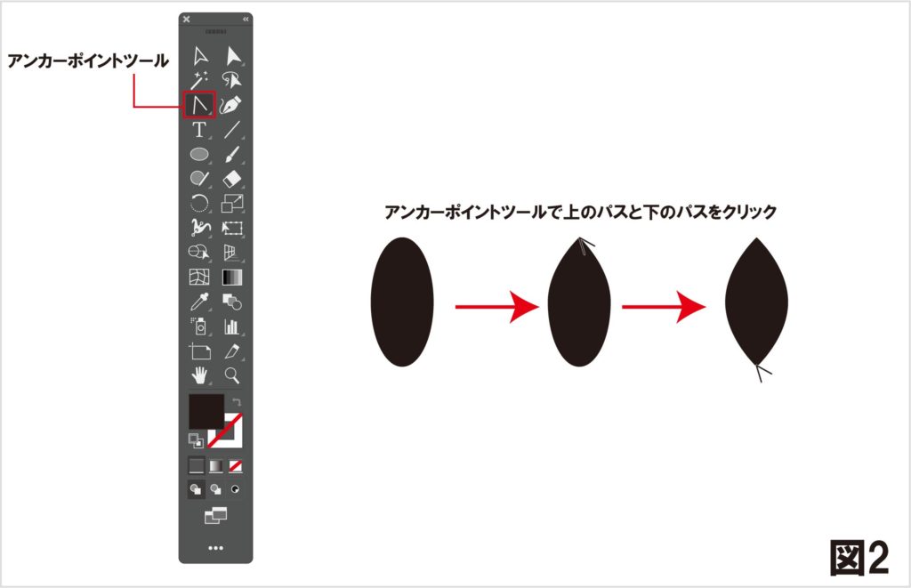Open Change Screen Mode options
Image resolution: width=911 pixels, height=588 pixels.
pyautogui.click(x=215, y=516)
